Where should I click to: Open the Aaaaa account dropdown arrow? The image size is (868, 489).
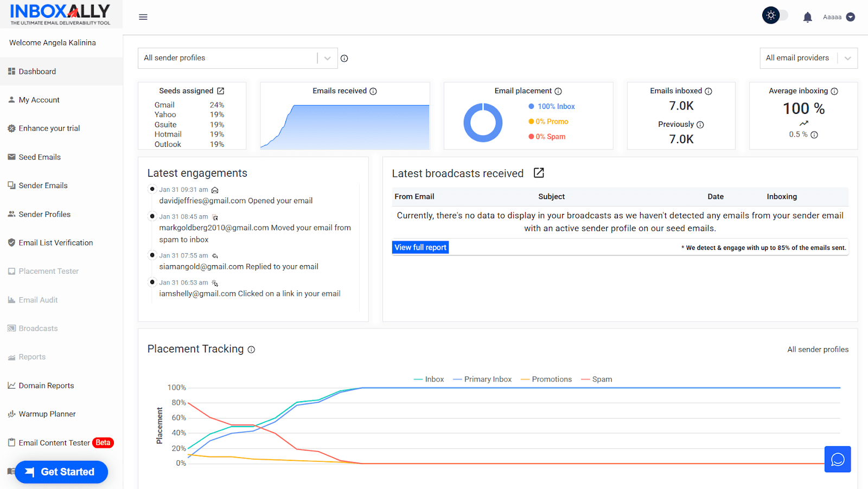click(851, 17)
